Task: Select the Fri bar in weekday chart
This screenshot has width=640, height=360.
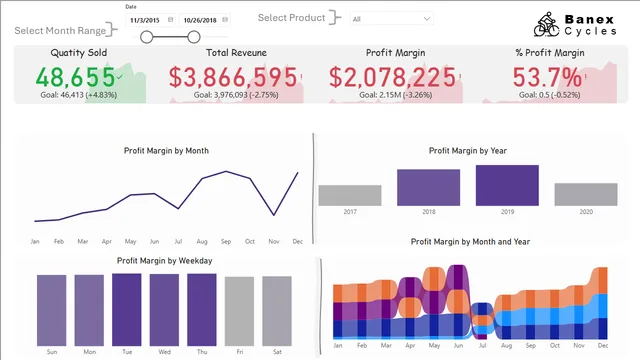Action: [239, 311]
